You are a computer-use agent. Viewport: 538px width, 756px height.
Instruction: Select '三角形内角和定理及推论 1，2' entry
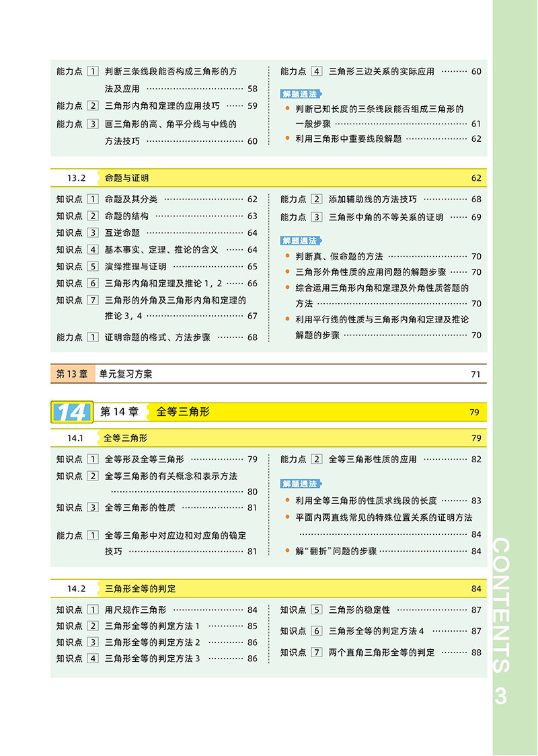(163, 284)
